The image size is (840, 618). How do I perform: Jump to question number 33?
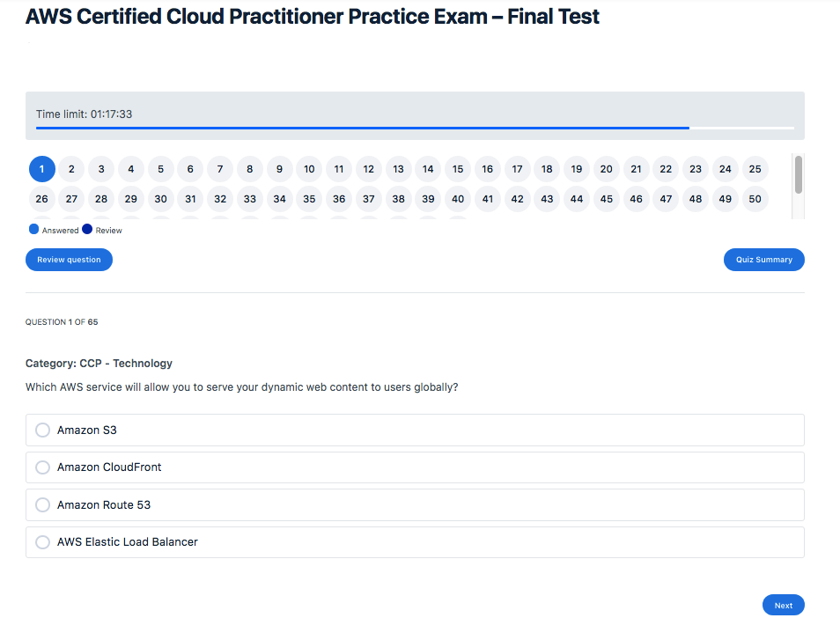[250, 199]
